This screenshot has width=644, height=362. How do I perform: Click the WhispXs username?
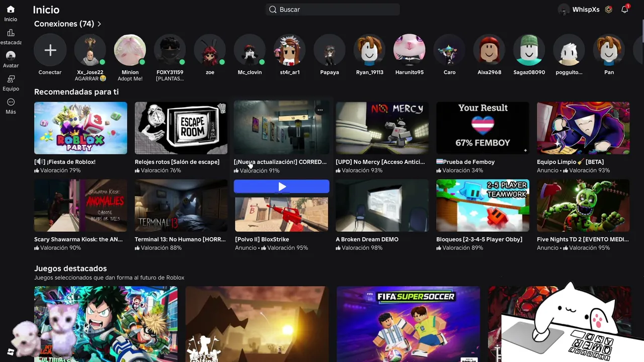586,10
